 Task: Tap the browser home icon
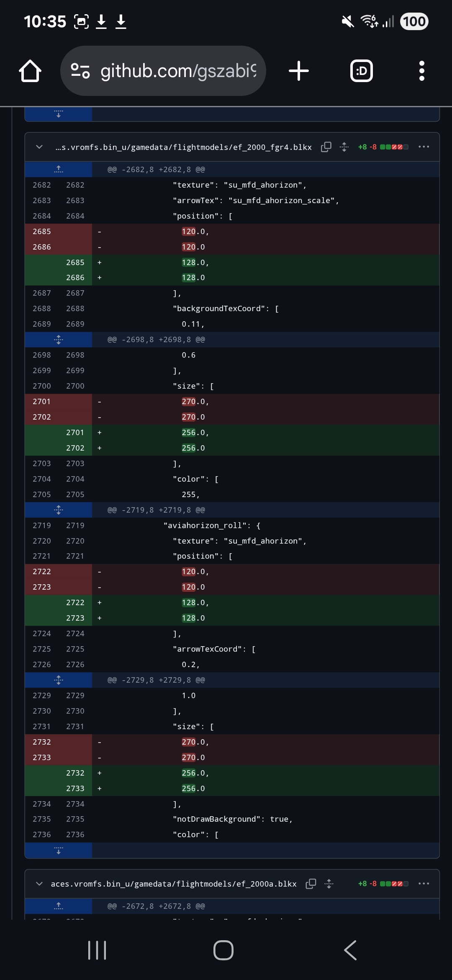(30, 71)
